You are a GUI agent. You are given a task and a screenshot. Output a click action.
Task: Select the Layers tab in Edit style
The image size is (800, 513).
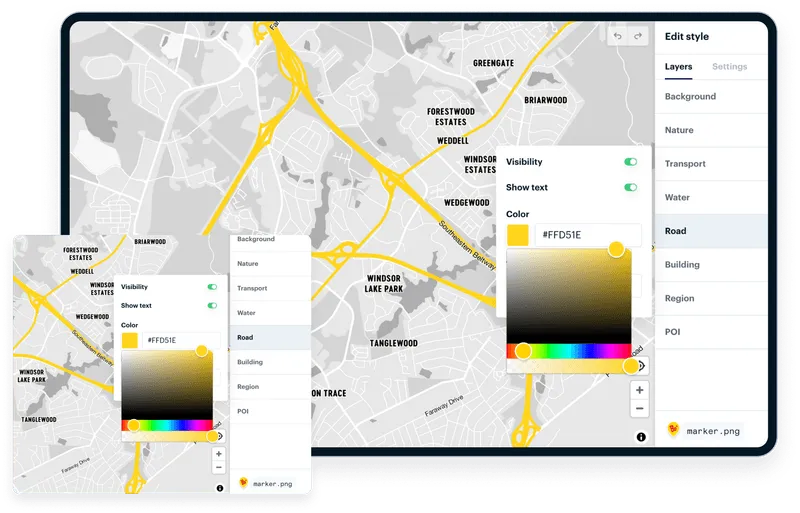point(678,67)
